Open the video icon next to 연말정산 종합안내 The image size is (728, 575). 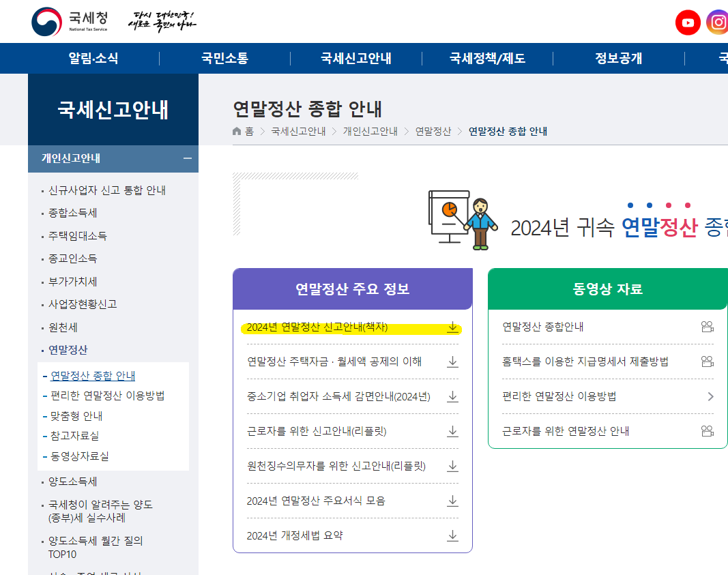click(708, 325)
